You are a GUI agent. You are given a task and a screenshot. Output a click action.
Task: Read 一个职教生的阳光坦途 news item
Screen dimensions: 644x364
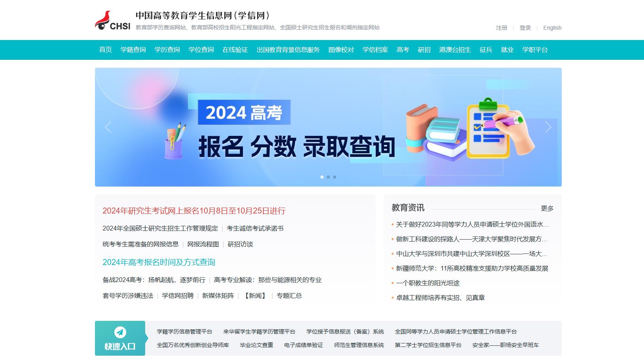(428, 283)
